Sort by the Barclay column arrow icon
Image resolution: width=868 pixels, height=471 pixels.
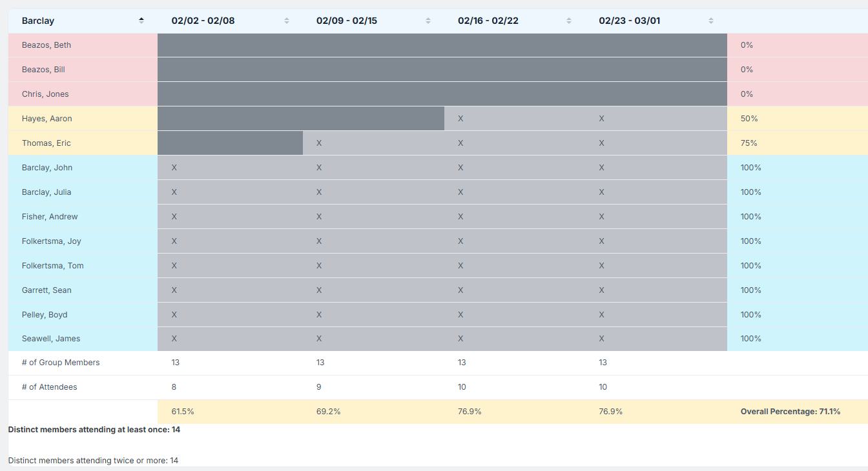click(141, 21)
